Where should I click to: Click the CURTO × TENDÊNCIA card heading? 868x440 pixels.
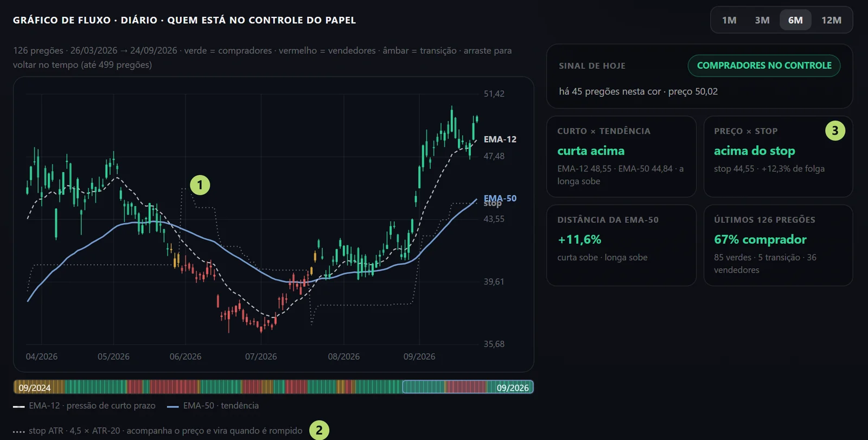tap(603, 131)
